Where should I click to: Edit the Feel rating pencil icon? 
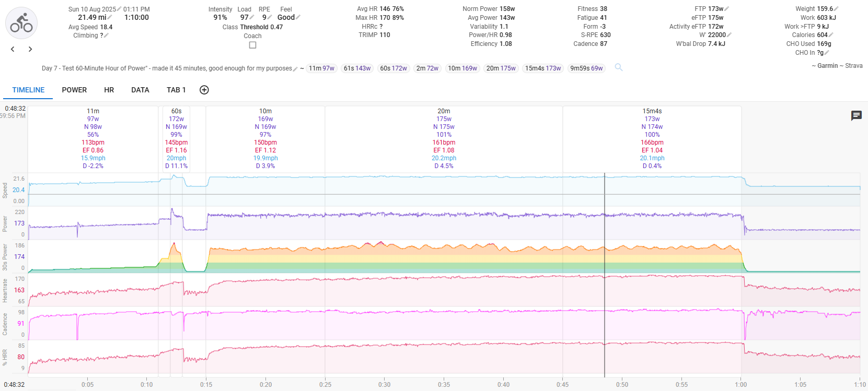coord(298,17)
